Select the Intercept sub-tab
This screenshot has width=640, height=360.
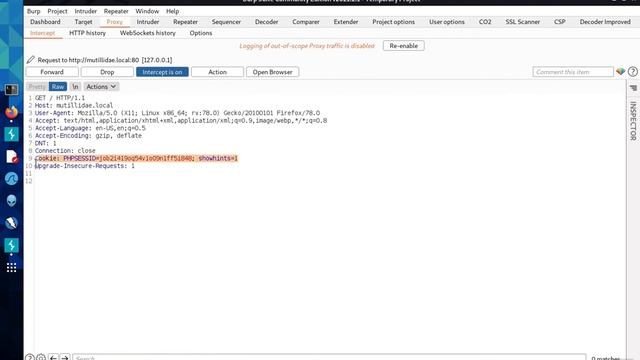pos(42,33)
